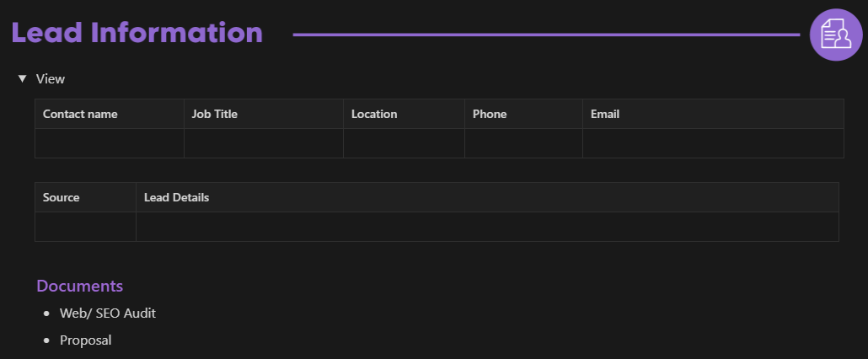Open the Proposal list item
The width and height of the screenshot is (868, 359).
(86, 340)
